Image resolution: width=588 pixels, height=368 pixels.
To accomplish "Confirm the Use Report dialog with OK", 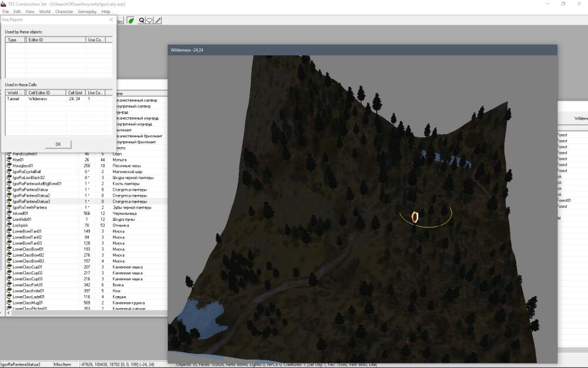I will click(x=58, y=144).
